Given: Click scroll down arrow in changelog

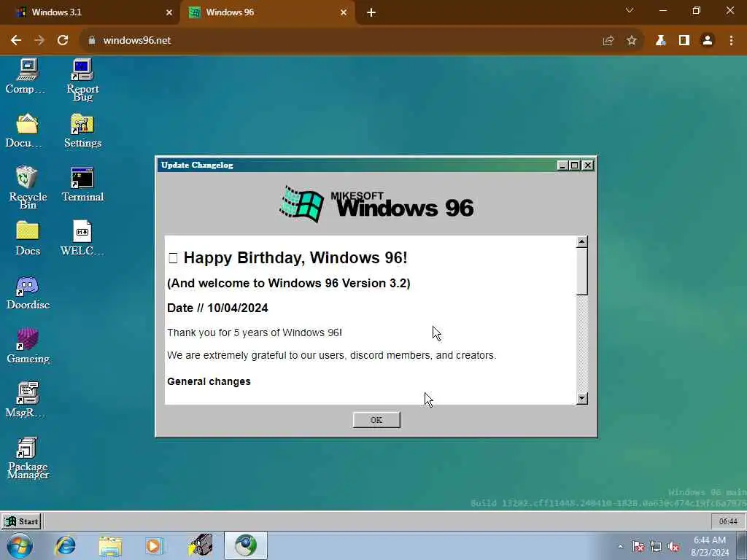Looking at the screenshot, I should coord(581,398).
